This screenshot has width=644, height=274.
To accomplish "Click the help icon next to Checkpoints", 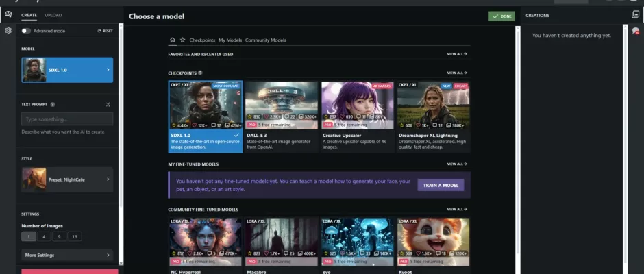I will 200,73.
